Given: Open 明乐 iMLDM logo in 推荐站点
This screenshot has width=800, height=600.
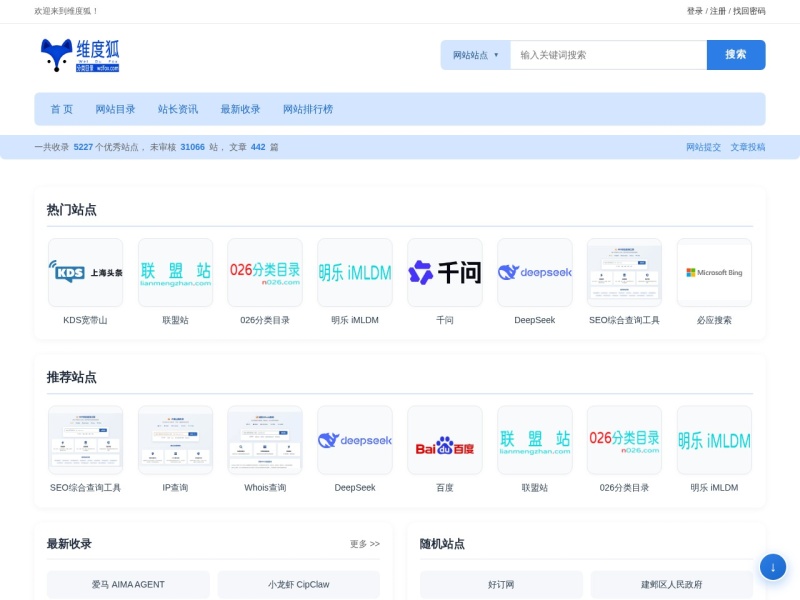Looking at the screenshot, I should 714,440.
